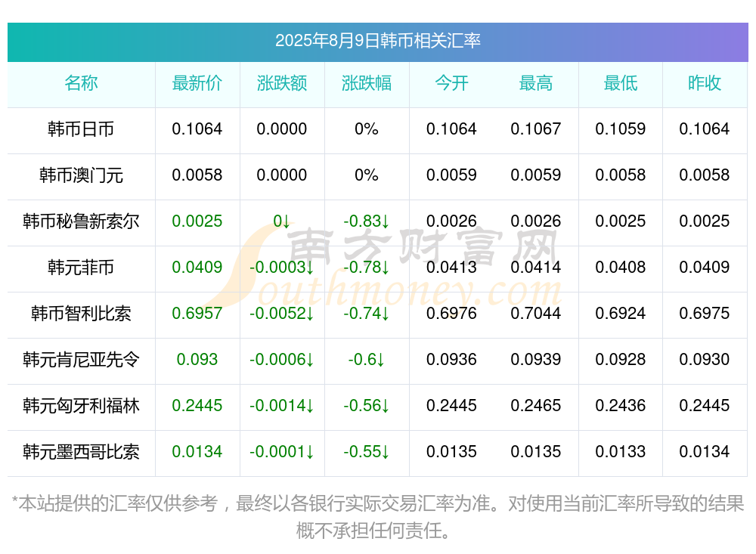Click the 名称 column header
Image resolution: width=756 pixels, height=554 pixels.
(81, 83)
